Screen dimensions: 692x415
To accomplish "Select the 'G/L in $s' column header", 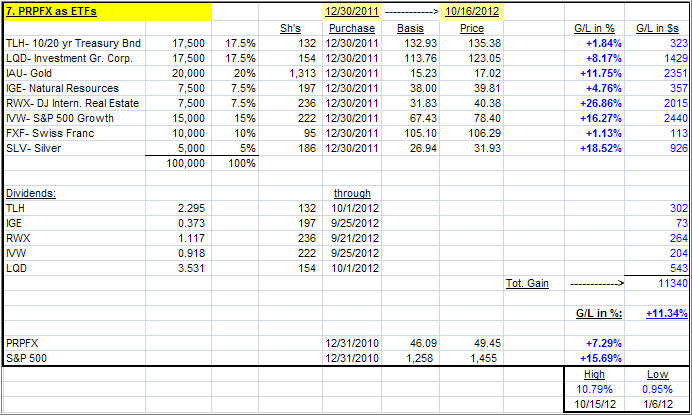I will coord(657,28).
